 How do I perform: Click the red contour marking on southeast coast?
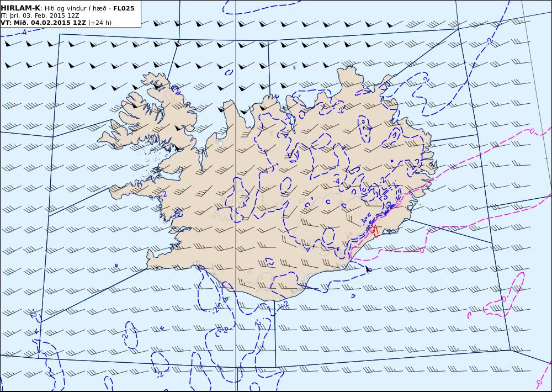pyautogui.click(x=374, y=230)
